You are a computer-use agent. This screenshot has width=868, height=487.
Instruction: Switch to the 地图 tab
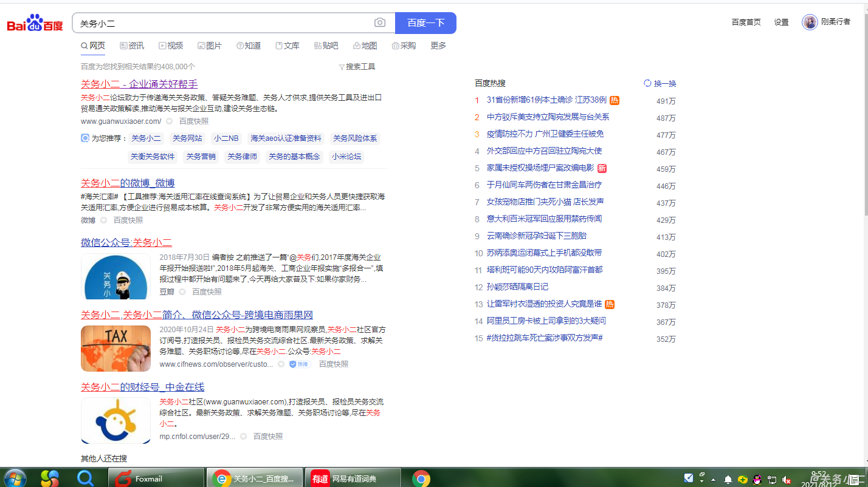tap(365, 46)
